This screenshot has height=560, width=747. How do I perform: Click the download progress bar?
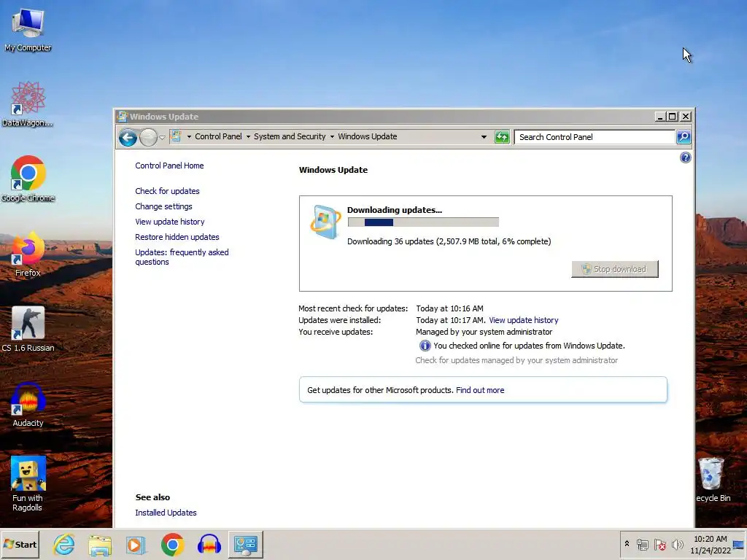coord(423,222)
